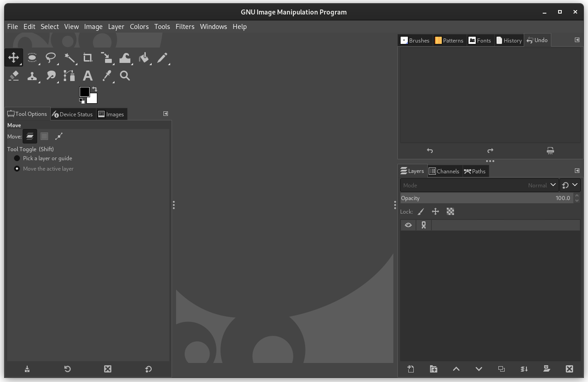Image resolution: width=588 pixels, height=382 pixels.
Task: Switch to the Paths tab
Action: pyautogui.click(x=475, y=171)
